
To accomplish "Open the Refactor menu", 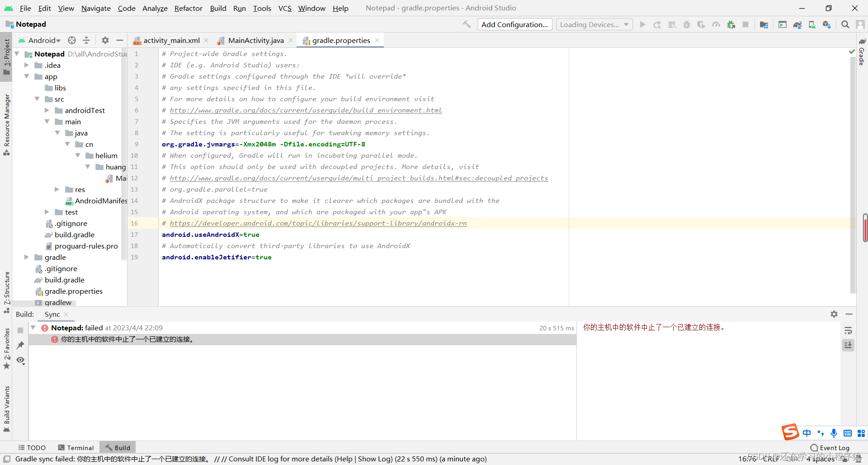I will point(189,8).
